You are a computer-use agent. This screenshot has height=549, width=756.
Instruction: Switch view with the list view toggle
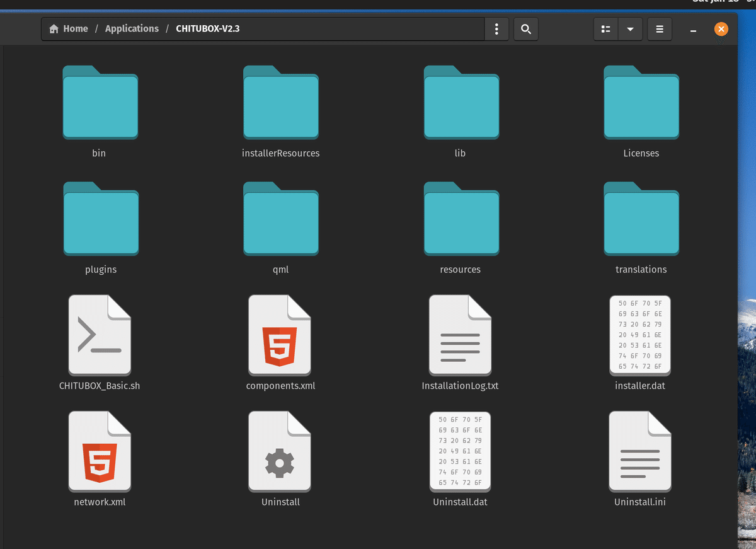coord(606,29)
